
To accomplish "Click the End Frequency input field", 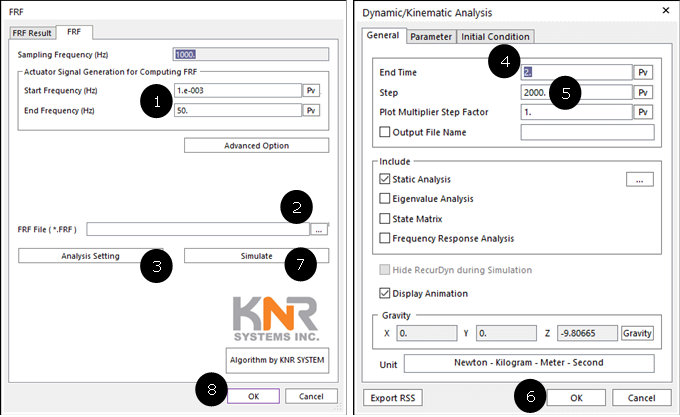I will tap(238, 111).
